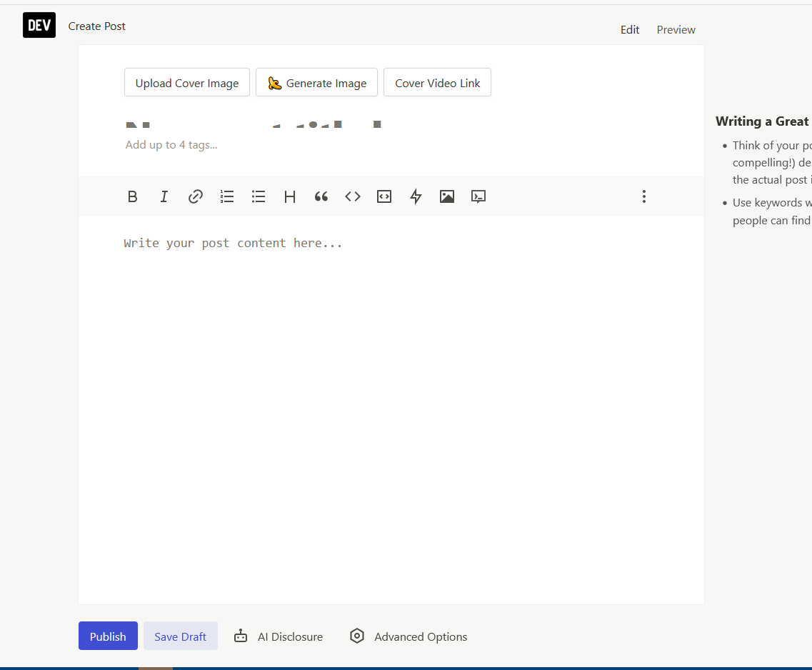The width and height of the screenshot is (812, 670).
Task: Toggle bold formatting
Action: pyautogui.click(x=133, y=196)
